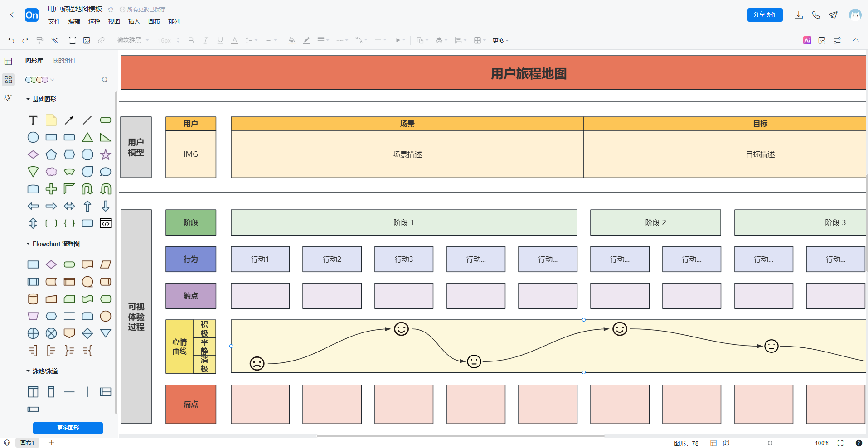The width and height of the screenshot is (868, 448).
Task: Select the star shape in basic shapes
Action: click(106, 154)
